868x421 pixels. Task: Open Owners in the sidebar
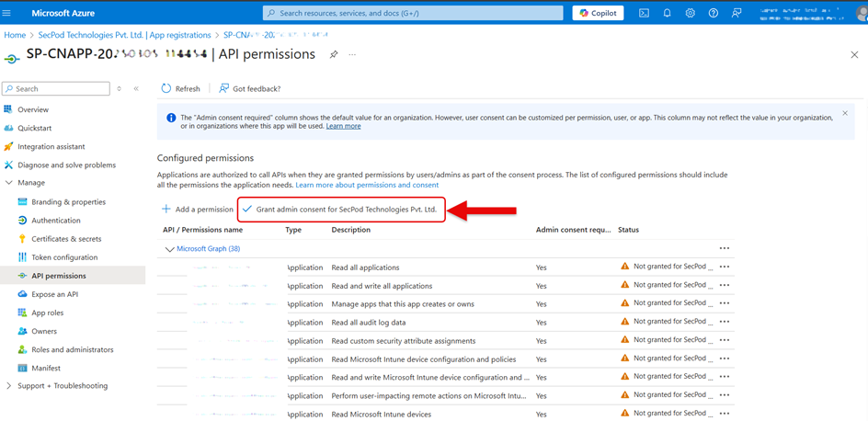coord(44,331)
